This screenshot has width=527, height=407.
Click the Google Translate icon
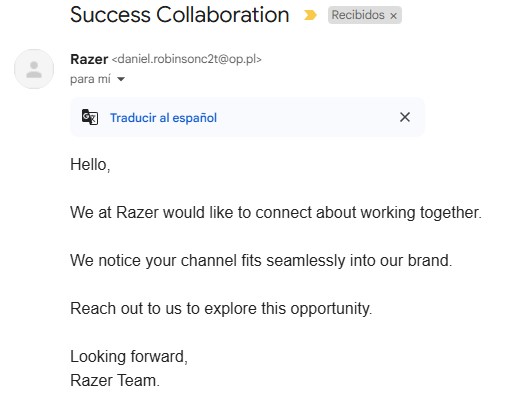pos(90,117)
